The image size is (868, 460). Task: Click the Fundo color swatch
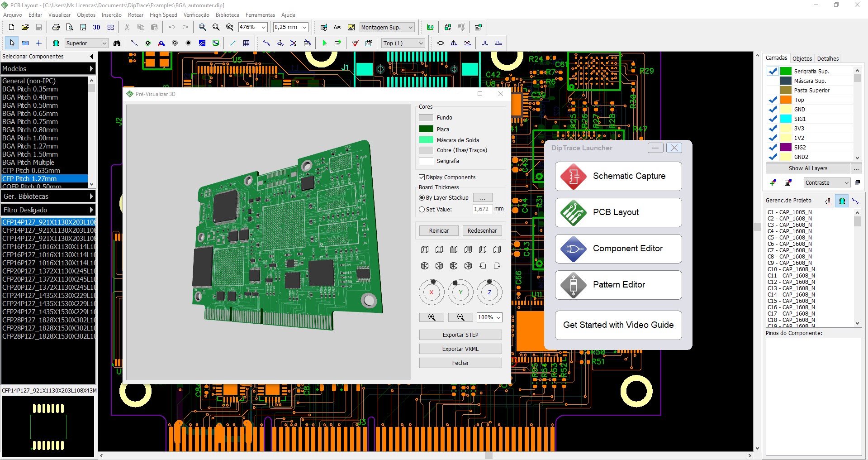tap(426, 118)
